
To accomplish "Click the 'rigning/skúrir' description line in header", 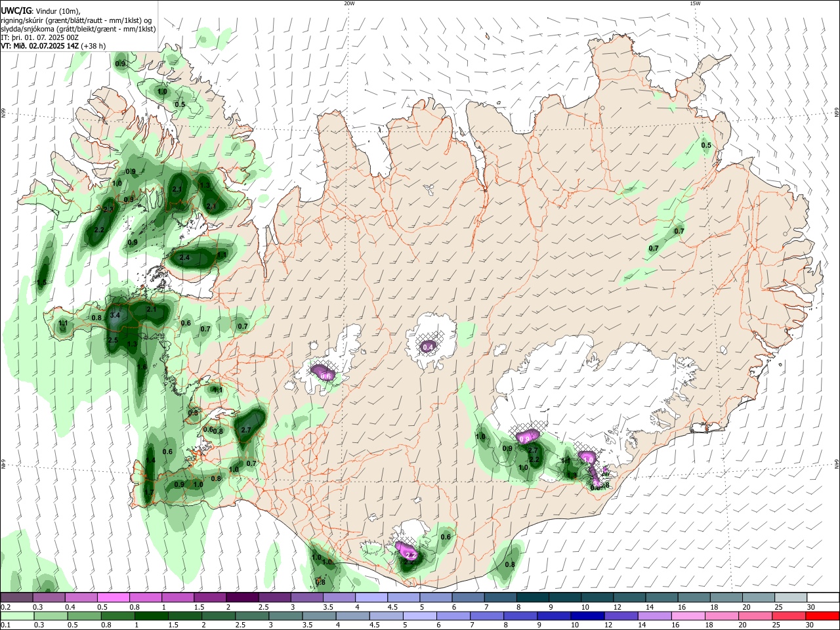I will click(x=76, y=20).
